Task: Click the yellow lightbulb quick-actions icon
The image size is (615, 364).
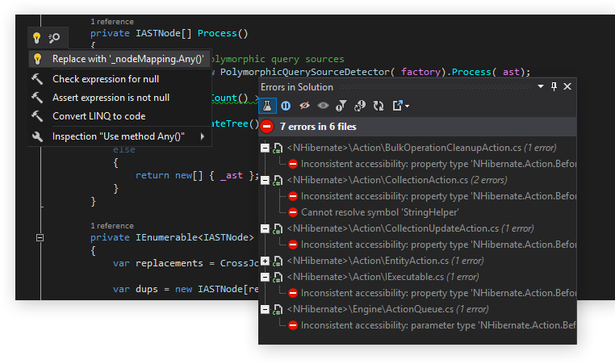Action: click(x=36, y=37)
